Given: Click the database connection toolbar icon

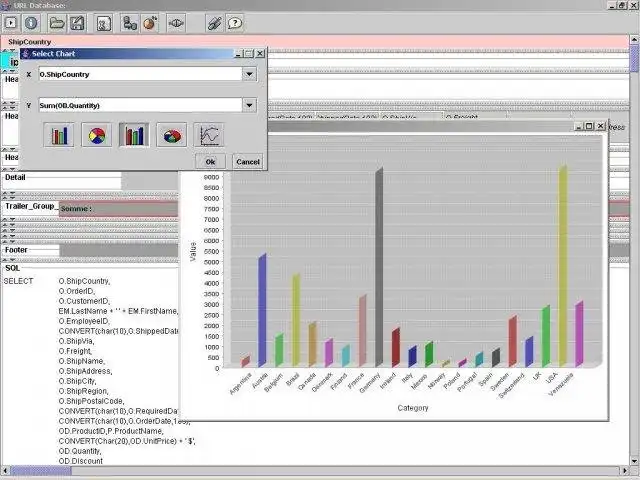Looking at the screenshot, I should (x=130, y=23).
